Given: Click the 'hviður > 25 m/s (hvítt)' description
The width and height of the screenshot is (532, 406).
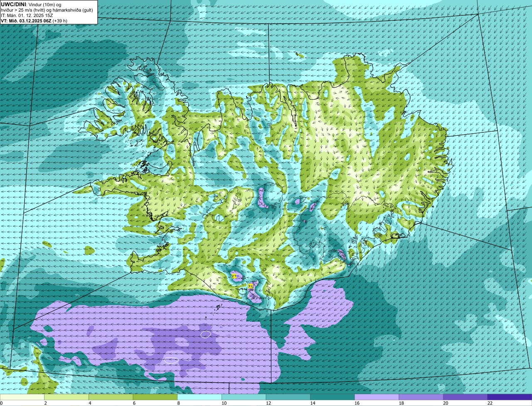Looking at the screenshot, I should [x=23, y=10].
